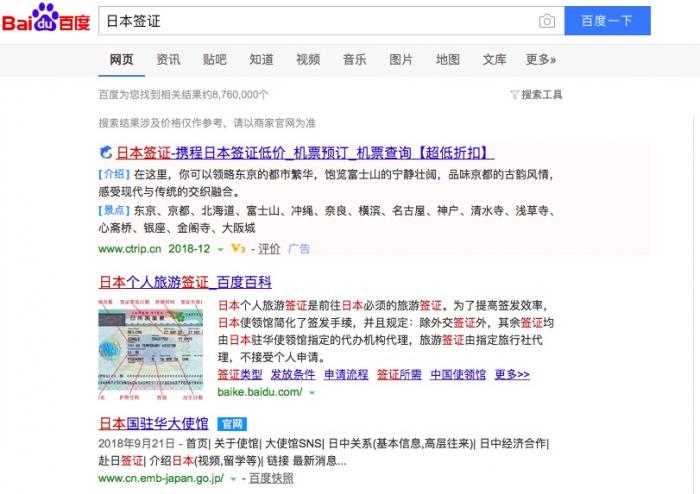Expand the arrow next to emb-japan.go.jp URL
The height and width of the screenshot is (494, 700).
233,479
